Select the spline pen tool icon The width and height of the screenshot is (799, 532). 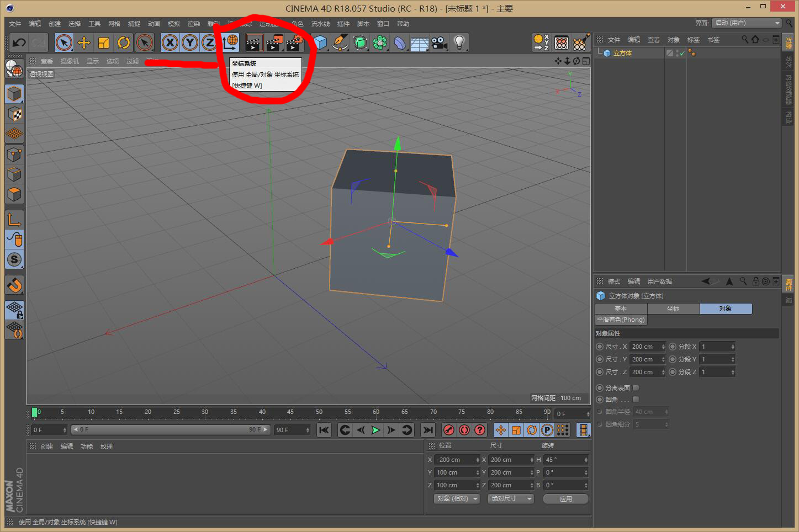(x=340, y=42)
